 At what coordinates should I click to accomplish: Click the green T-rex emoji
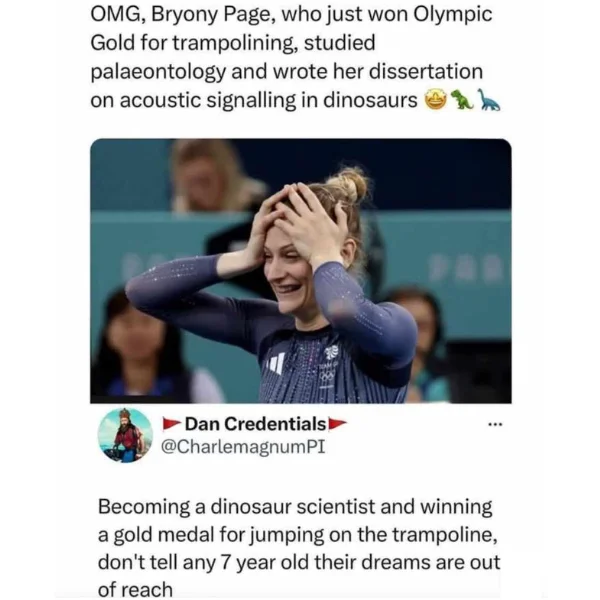[461, 100]
